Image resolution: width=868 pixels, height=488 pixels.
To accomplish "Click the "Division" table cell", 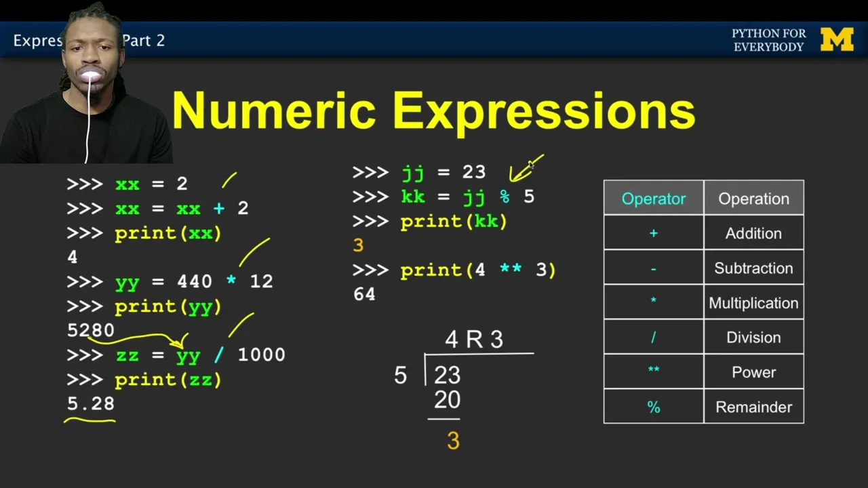I will pos(754,338).
